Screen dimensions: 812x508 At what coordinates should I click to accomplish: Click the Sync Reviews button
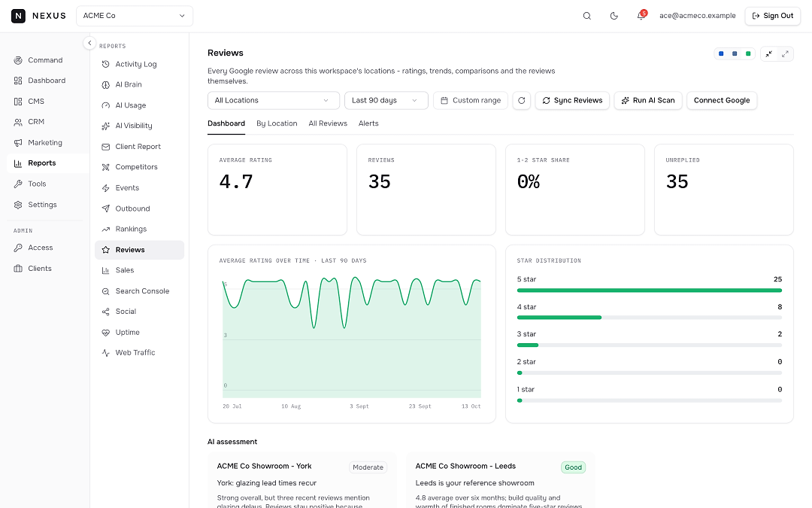[x=572, y=101]
